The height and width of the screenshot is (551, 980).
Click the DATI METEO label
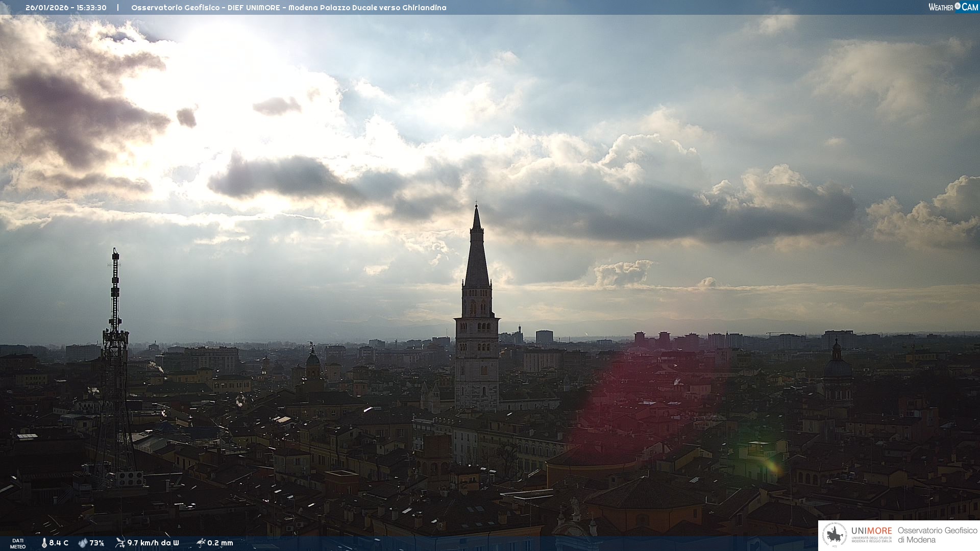tap(18, 543)
